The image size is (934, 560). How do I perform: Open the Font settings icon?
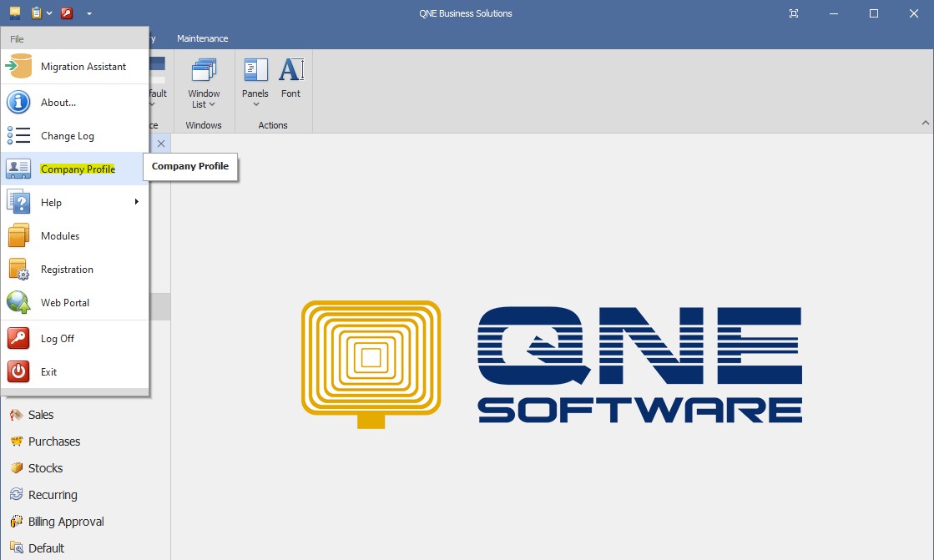(x=291, y=69)
